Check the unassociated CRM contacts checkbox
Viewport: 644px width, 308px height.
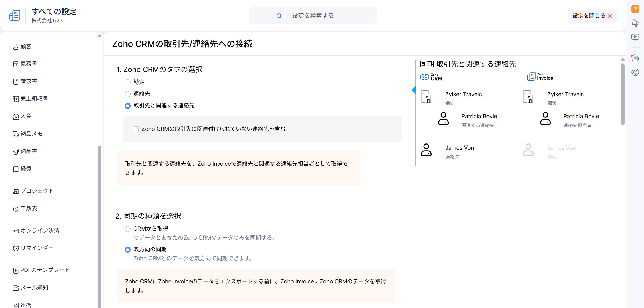pos(136,129)
